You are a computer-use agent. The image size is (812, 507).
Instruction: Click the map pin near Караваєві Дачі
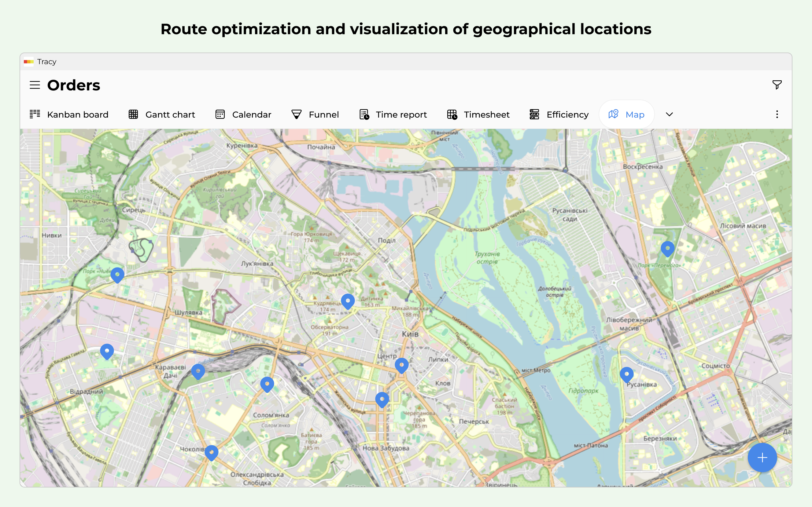coord(198,371)
